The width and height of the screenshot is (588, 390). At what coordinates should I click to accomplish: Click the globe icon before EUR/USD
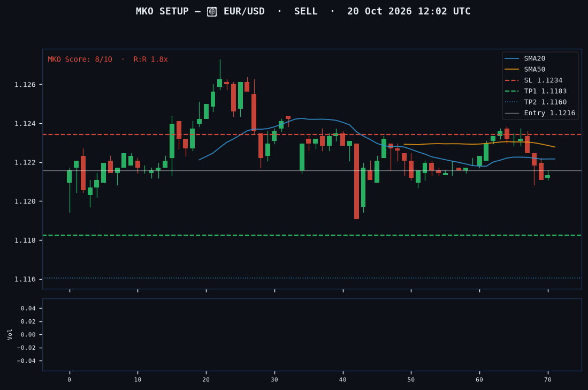212,12
